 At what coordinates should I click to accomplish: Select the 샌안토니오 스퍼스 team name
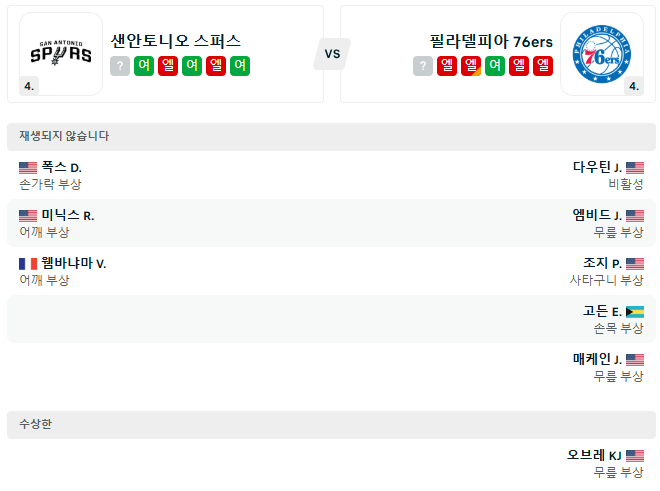(176, 41)
